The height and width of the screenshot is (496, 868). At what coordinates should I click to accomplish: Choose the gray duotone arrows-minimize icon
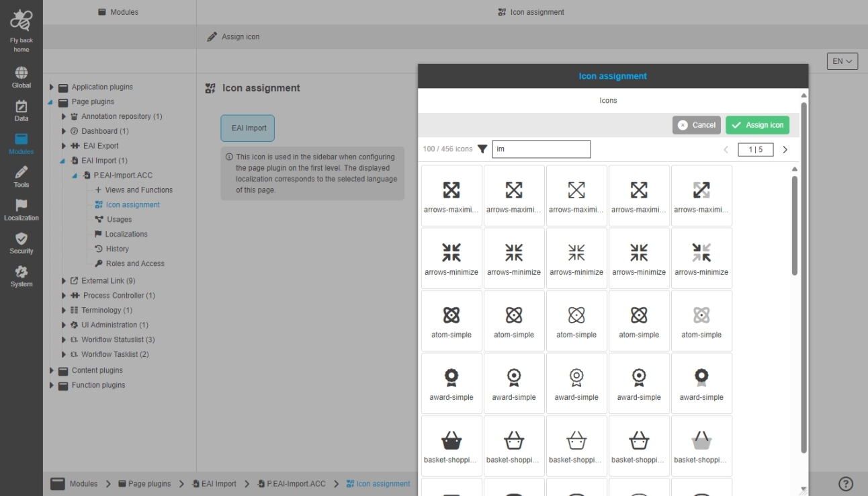[701, 258]
